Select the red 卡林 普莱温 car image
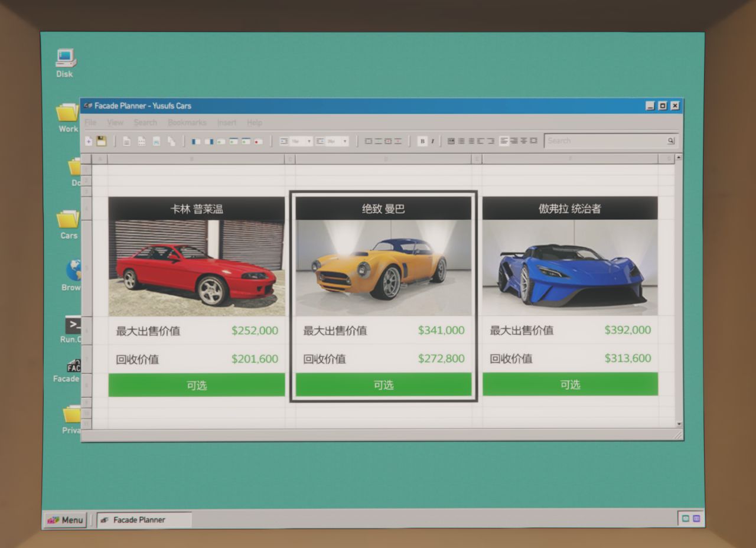This screenshot has width=756, height=548. [197, 268]
